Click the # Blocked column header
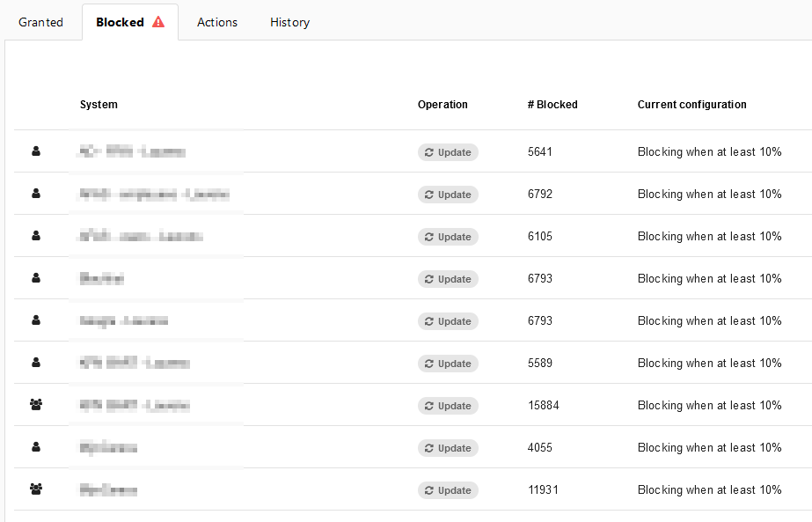This screenshot has height=522, width=812. tap(552, 105)
